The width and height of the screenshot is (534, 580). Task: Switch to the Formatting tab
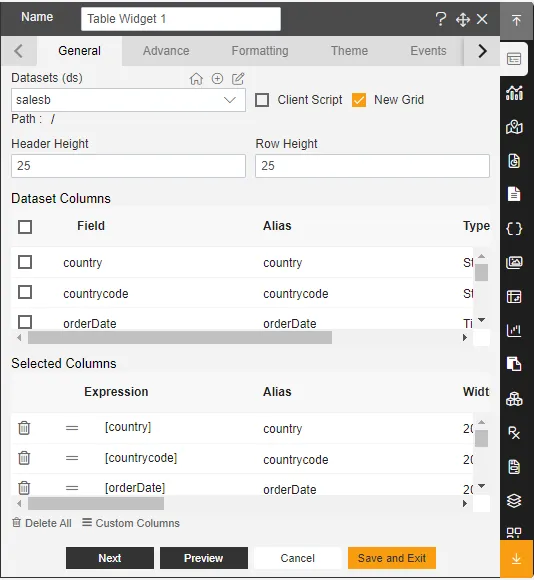point(260,51)
